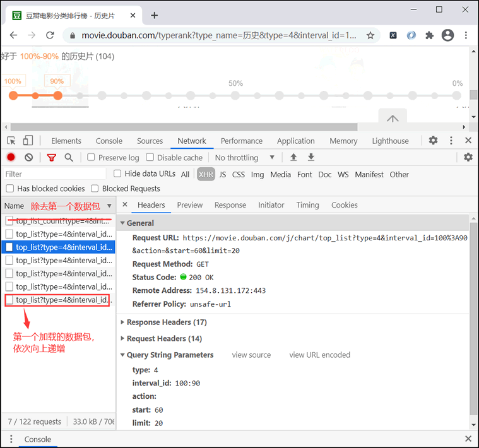479x448 pixels.
Task: Open the extensions puzzle icon
Action: (x=430, y=35)
